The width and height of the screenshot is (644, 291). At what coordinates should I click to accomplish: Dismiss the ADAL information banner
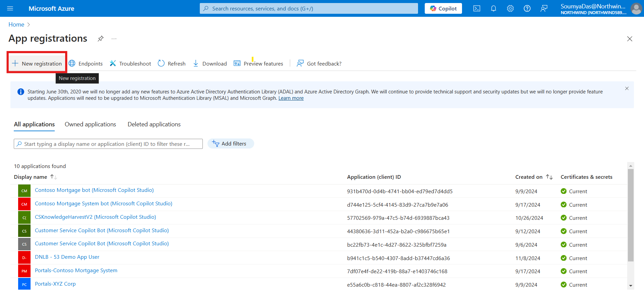click(x=627, y=88)
